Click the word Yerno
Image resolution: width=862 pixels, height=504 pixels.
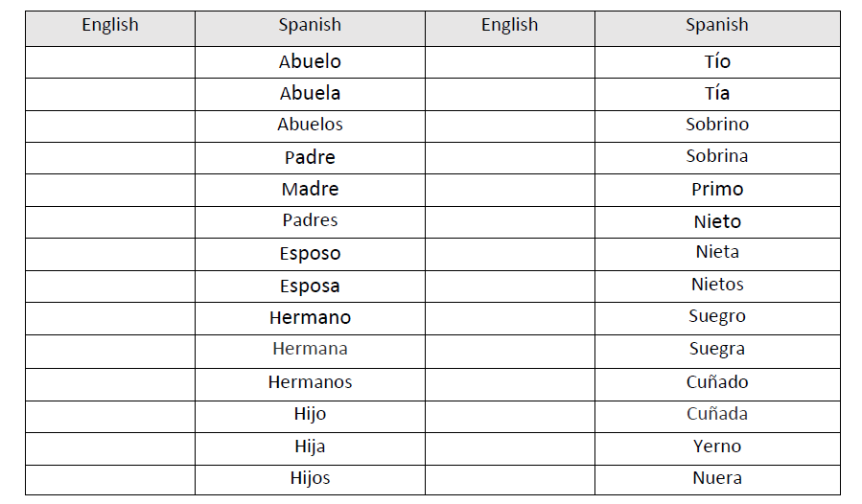[x=717, y=447]
